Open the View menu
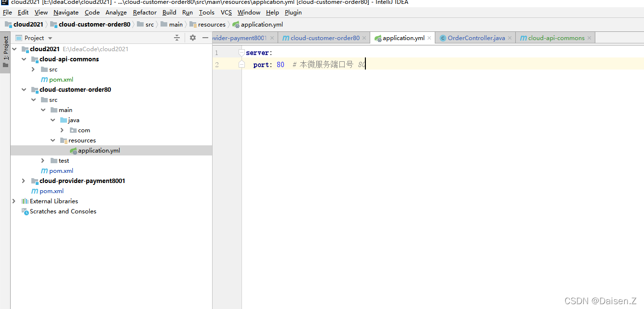 41,13
